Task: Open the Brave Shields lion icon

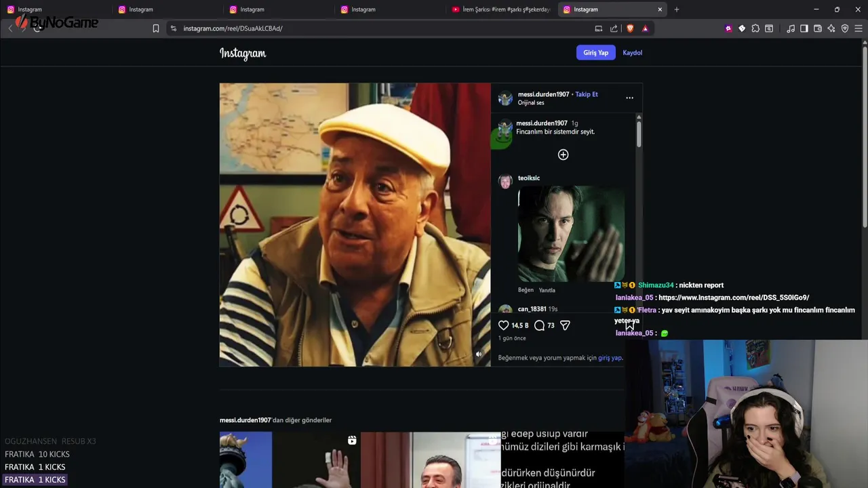Action: click(x=630, y=28)
